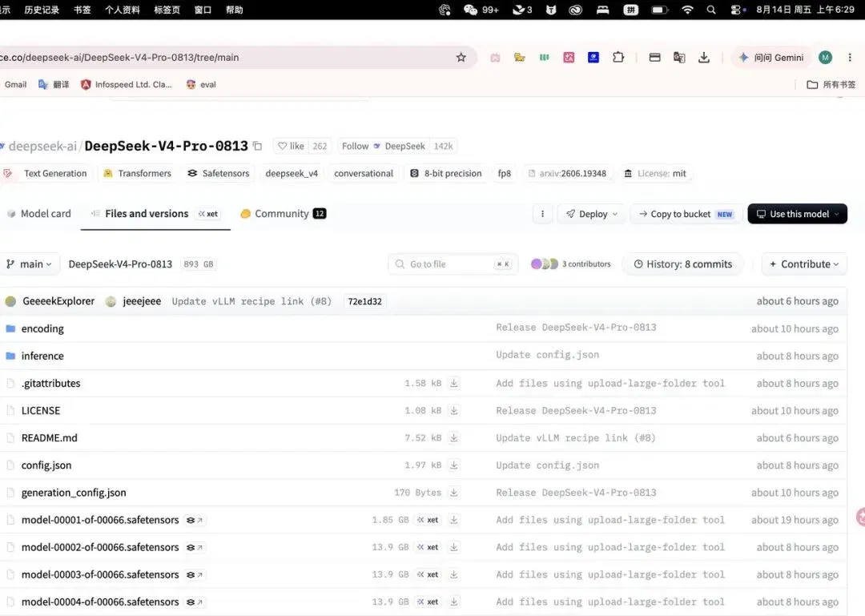Screen dimensions: 865x616
Task: Download config.json file
Action: (453, 465)
